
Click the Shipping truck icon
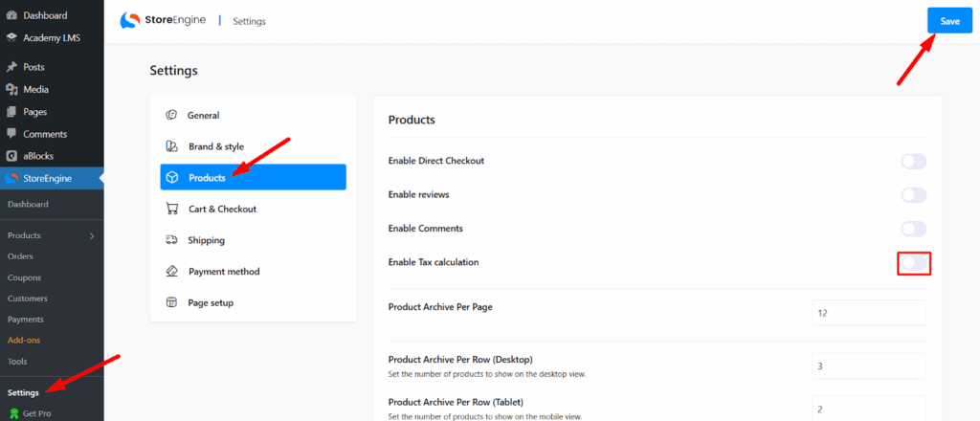click(x=171, y=240)
